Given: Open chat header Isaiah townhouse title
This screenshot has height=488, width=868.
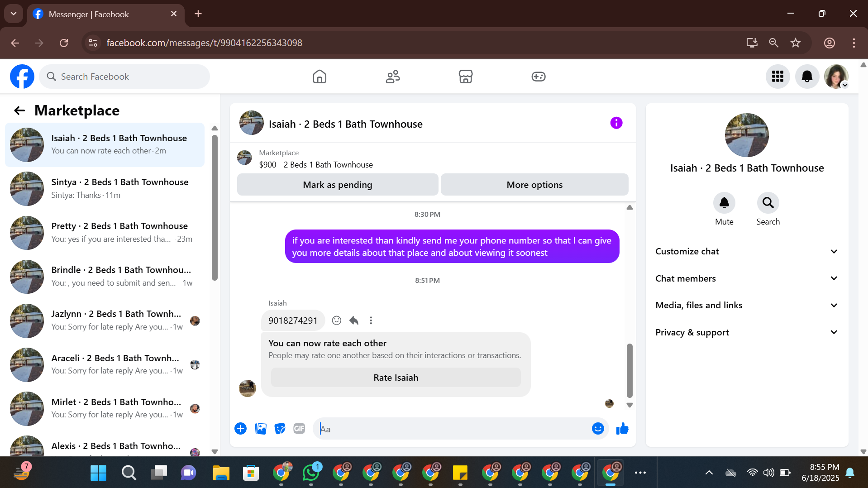Looking at the screenshot, I should coord(345,124).
